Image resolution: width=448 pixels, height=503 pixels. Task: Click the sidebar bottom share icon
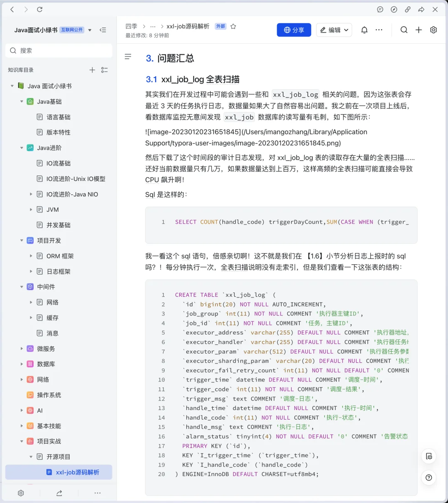pyautogui.click(x=59, y=493)
